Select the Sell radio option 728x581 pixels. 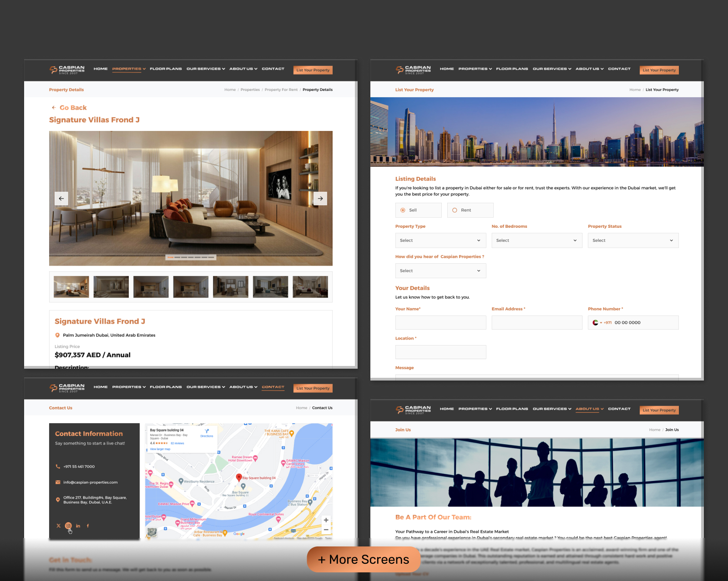point(403,210)
